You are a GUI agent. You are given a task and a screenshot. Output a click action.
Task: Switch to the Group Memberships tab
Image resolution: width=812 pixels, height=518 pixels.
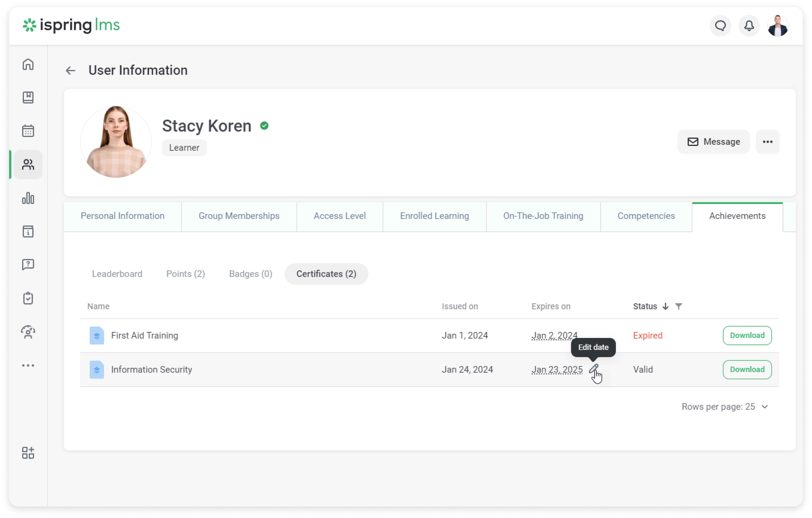(x=239, y=216)
